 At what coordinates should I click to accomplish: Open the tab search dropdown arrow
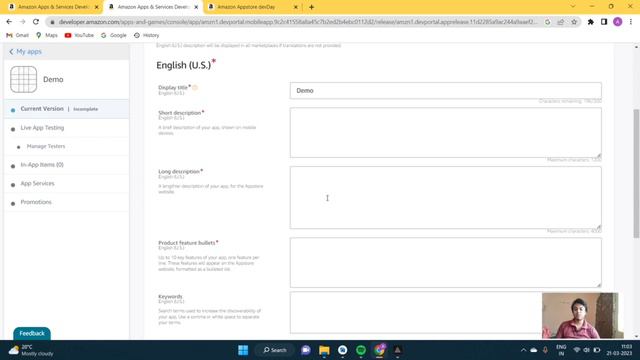click(573, 7)
